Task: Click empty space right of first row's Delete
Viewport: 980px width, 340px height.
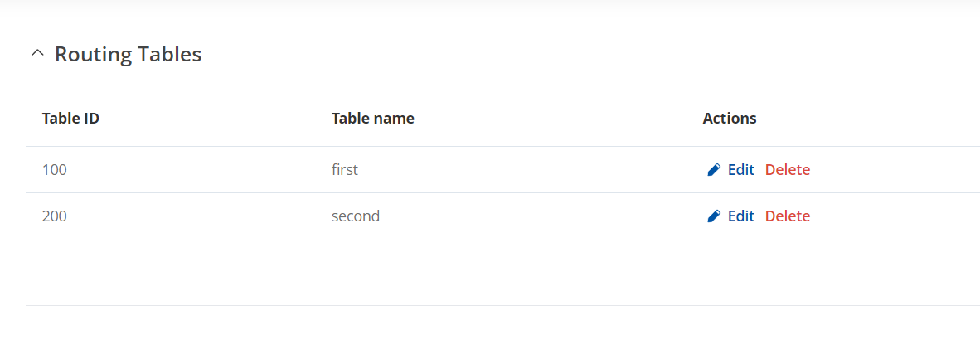Action: 894,170
